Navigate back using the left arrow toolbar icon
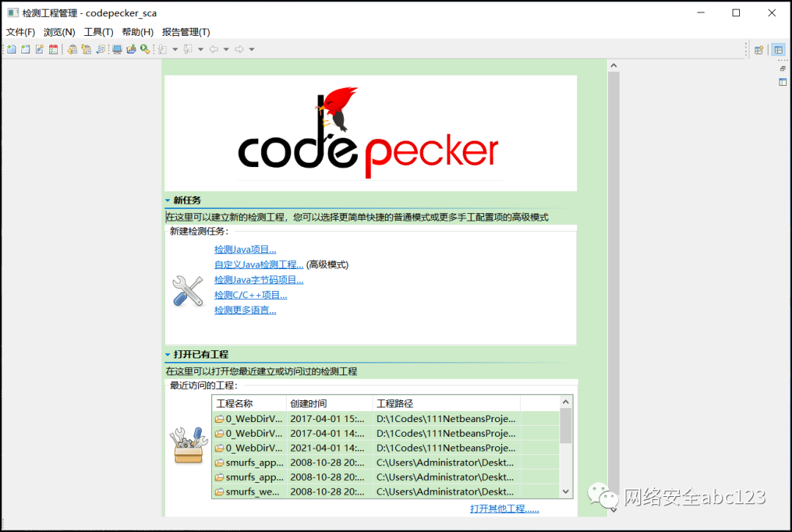The width and height of the screenshot is (792, 532). [x=214, y=48]
